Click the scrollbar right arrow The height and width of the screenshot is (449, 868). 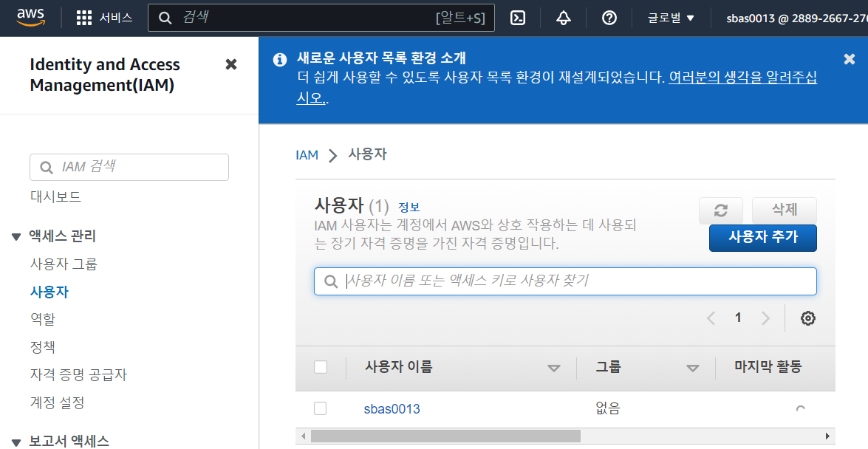click(x=828, y=436)
